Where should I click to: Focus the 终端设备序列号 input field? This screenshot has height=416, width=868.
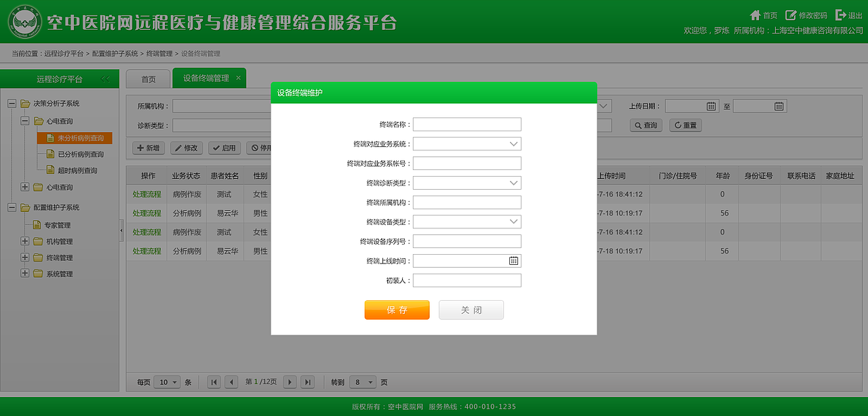pos(467,241)
